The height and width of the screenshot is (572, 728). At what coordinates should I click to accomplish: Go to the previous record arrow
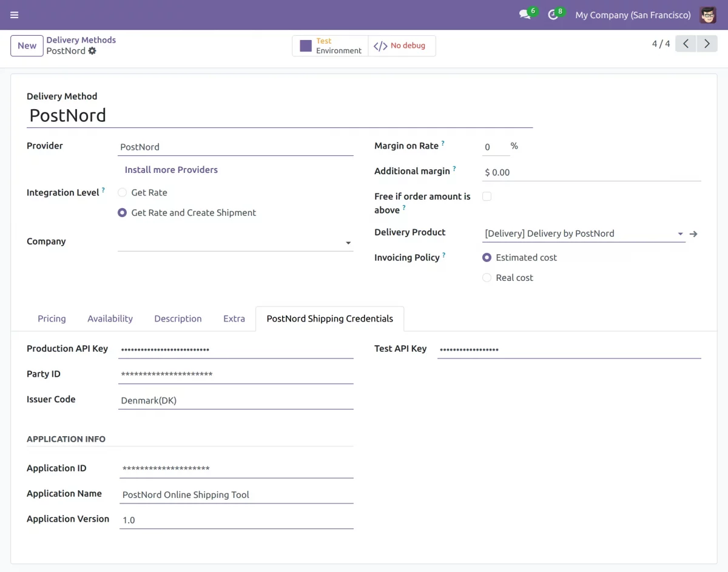coord(686,44)
